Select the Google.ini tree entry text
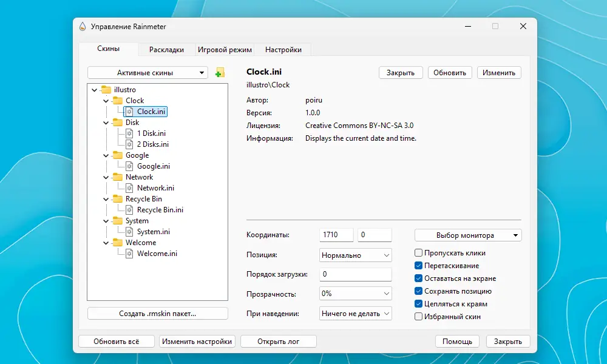607x364 pixels. point(154,166)
